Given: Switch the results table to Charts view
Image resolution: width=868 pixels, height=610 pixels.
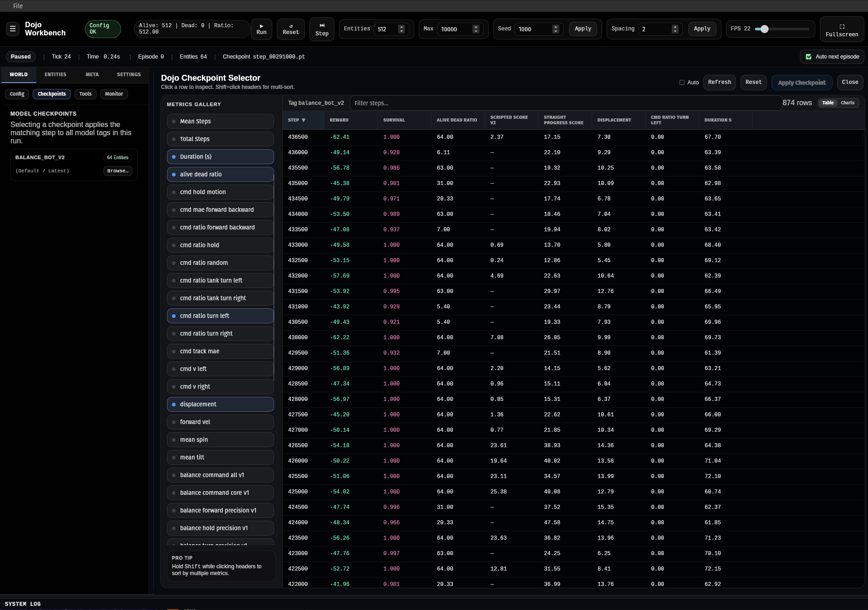Looking at the screenshot, I should point(848,102).
